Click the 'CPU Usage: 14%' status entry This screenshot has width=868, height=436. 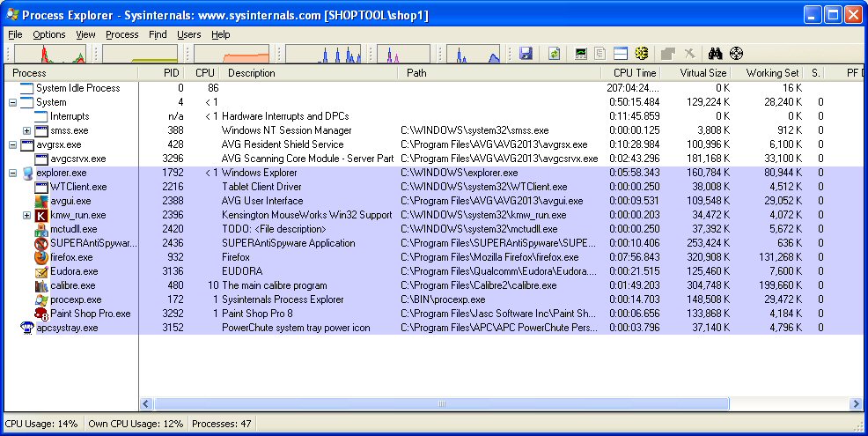click(x=41, y=424)
